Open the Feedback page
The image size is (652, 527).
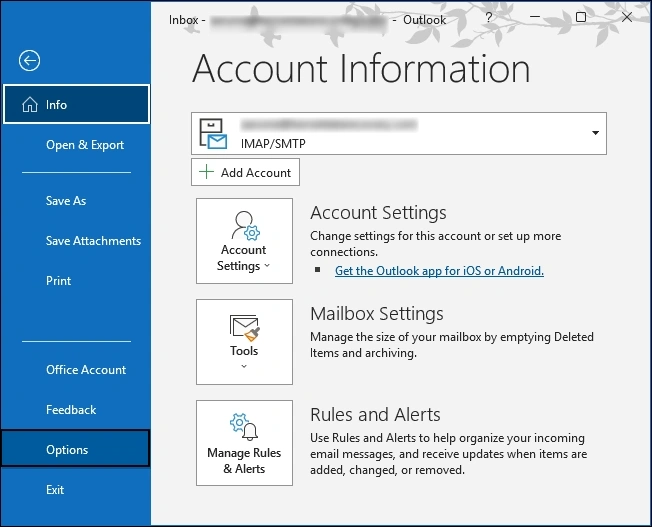point(71,410)
